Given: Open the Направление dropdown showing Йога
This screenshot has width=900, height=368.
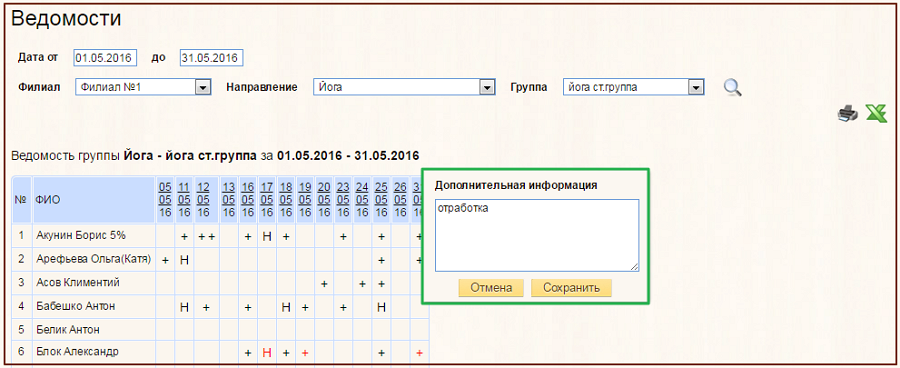Looking at the screenshot, I should [x=404, y=87].
